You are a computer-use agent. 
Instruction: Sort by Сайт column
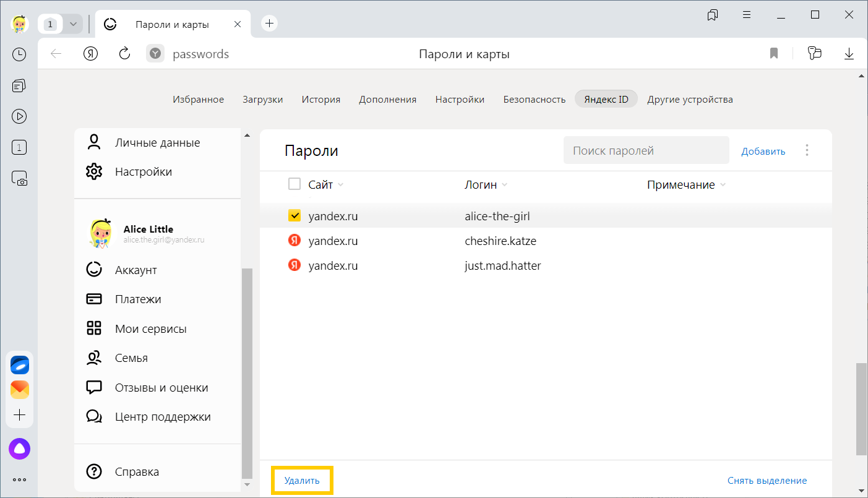tap(325, 185)
